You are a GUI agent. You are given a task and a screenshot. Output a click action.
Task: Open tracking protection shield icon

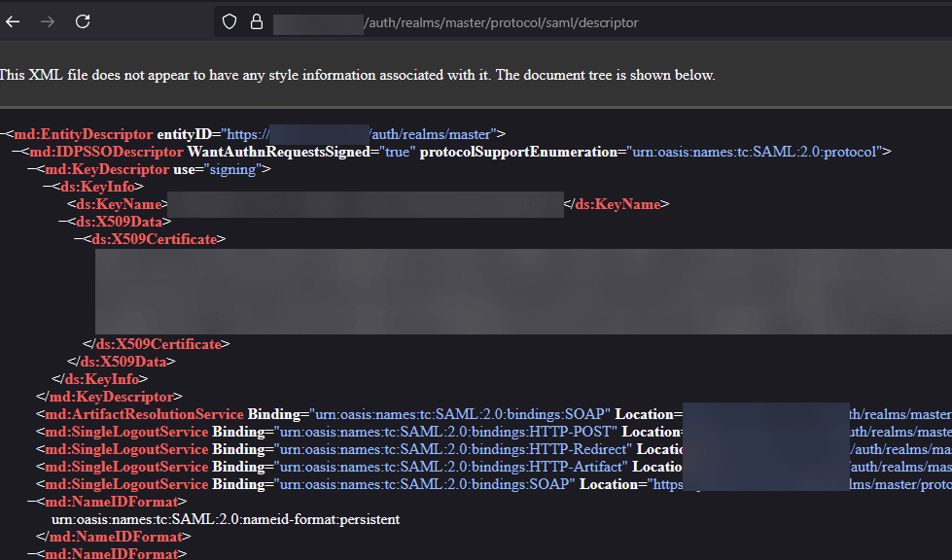[229, 22]
